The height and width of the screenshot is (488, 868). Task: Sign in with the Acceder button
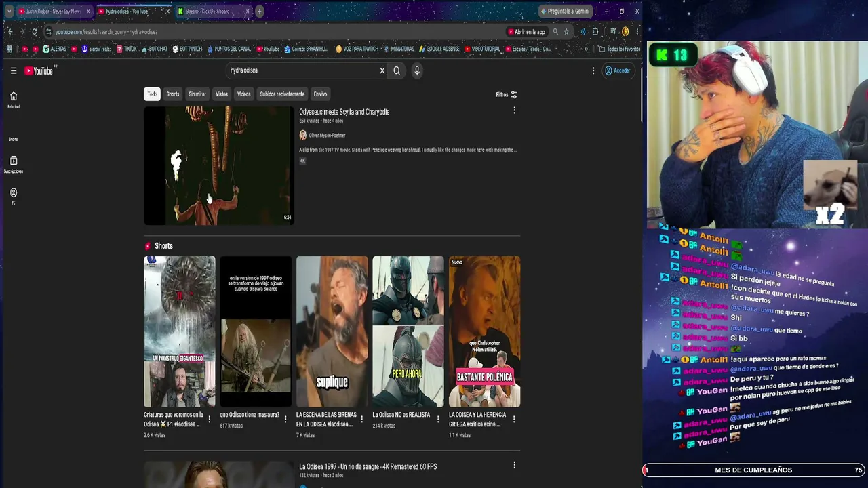point(618,70)
